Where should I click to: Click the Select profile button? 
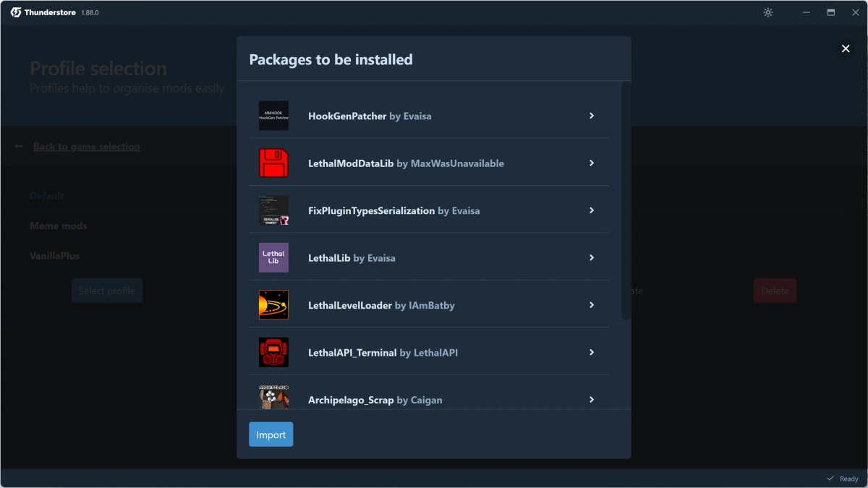click(107, 291)
